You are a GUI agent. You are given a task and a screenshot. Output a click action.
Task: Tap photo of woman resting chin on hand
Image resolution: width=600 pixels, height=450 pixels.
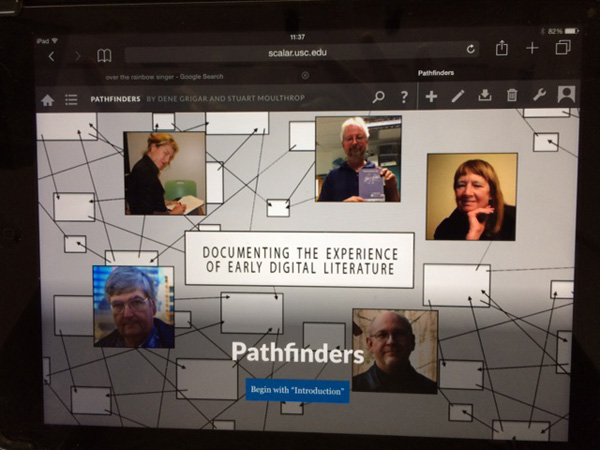(x=472, y=197)
